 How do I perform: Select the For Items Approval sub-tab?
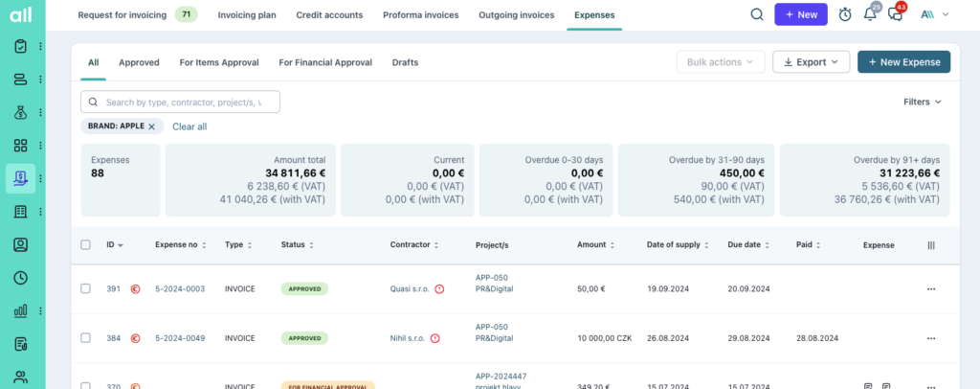pos(219,62)
